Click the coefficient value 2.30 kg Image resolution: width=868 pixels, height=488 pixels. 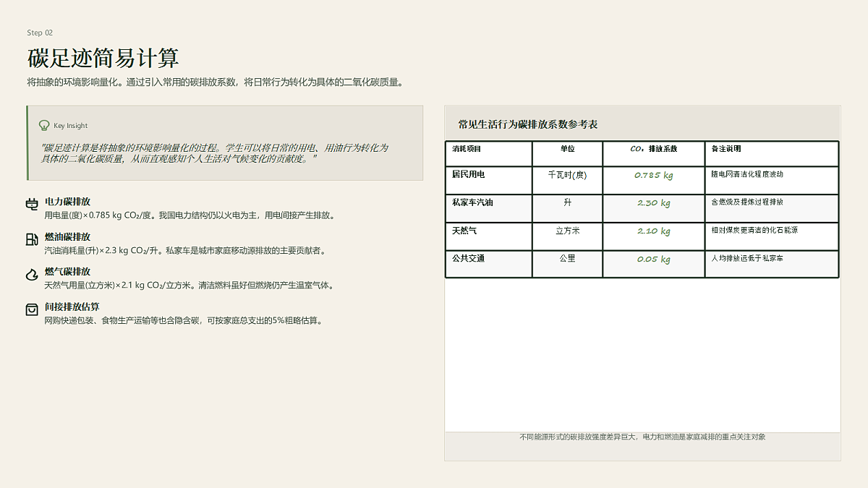pyautogui.click(x=654, y=203)
